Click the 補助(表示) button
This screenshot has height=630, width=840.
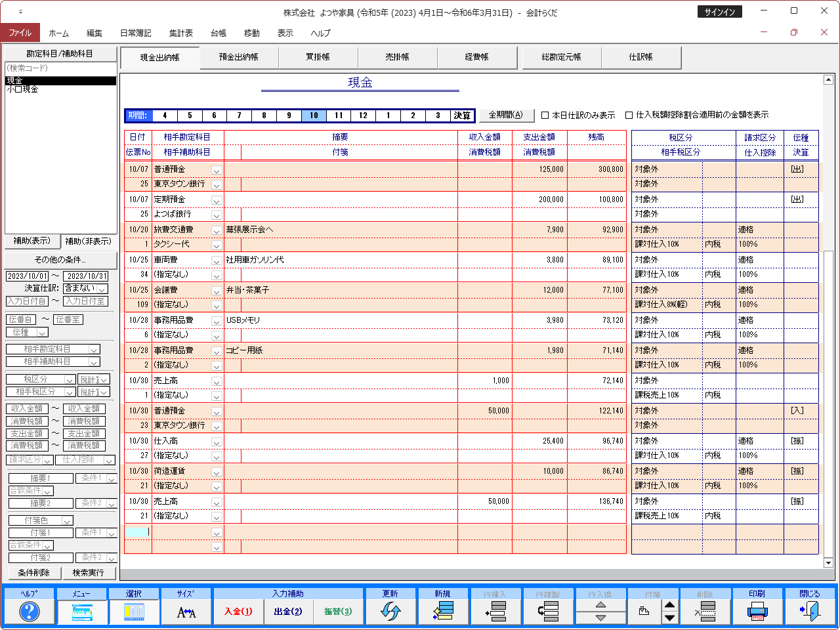click(x=32, y=241)
